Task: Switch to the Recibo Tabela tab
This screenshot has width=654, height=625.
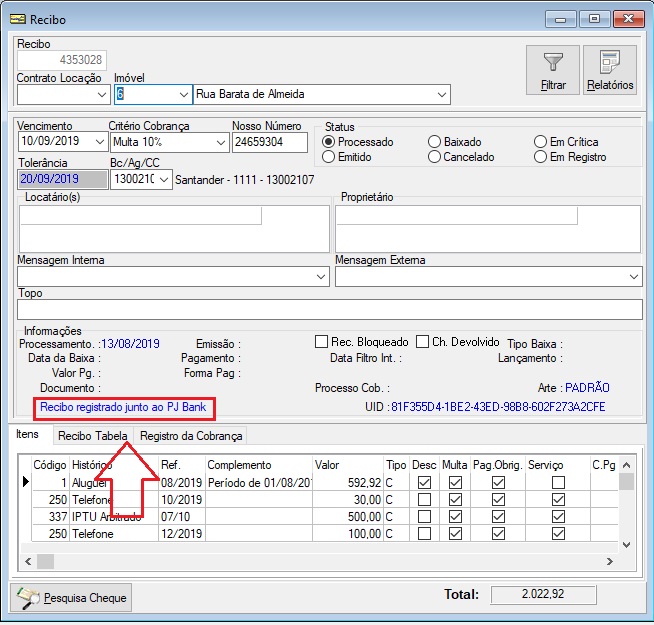Action: click(x=93, y=436)
